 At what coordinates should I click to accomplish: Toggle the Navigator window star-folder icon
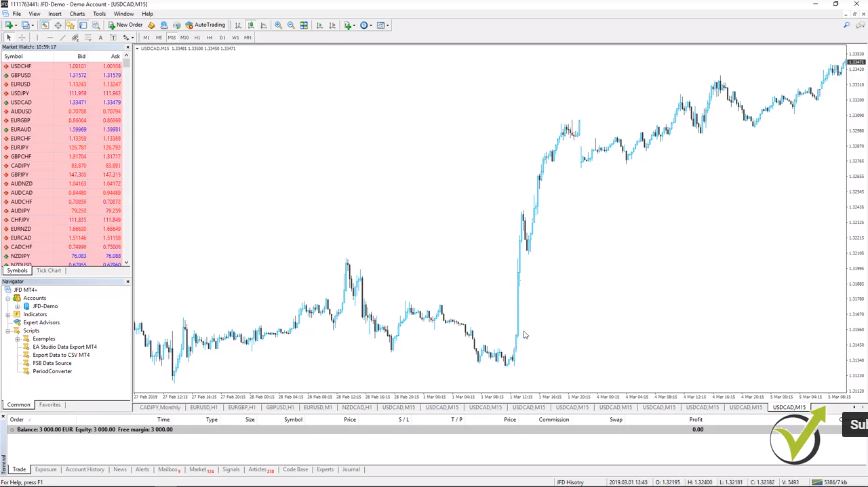coord(70,25)
